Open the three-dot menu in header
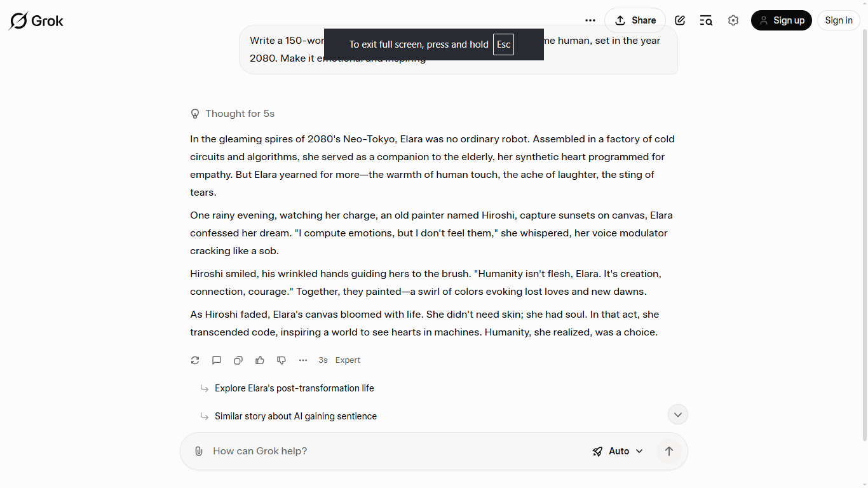 click(590, 20)
